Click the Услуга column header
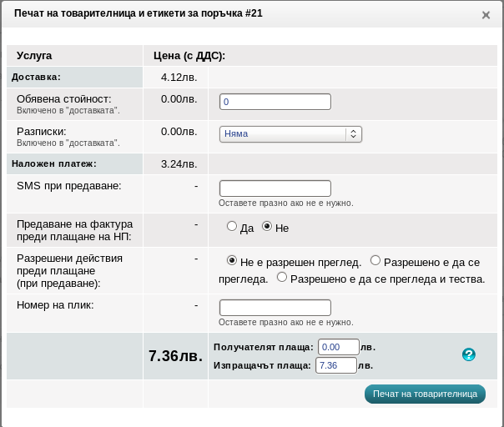Screen dimensions: 504x427 point(34,56)
